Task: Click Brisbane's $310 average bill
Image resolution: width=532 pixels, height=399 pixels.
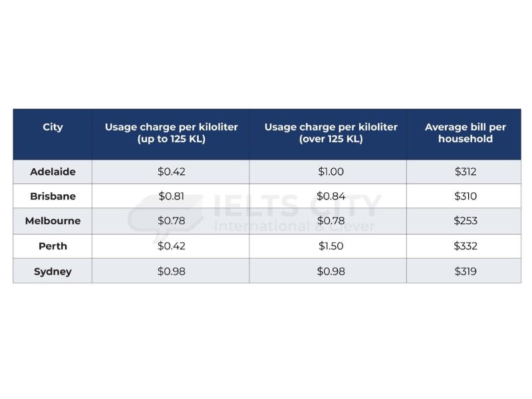Action: pyautogui.click(x=464, y=196)
